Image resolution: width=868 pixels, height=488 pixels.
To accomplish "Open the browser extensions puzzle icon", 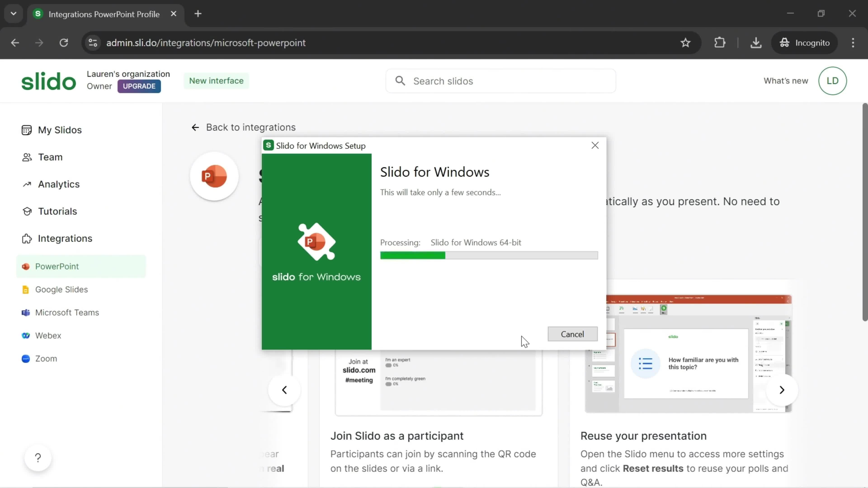I will pyautogui.click(x=719, y=43).
